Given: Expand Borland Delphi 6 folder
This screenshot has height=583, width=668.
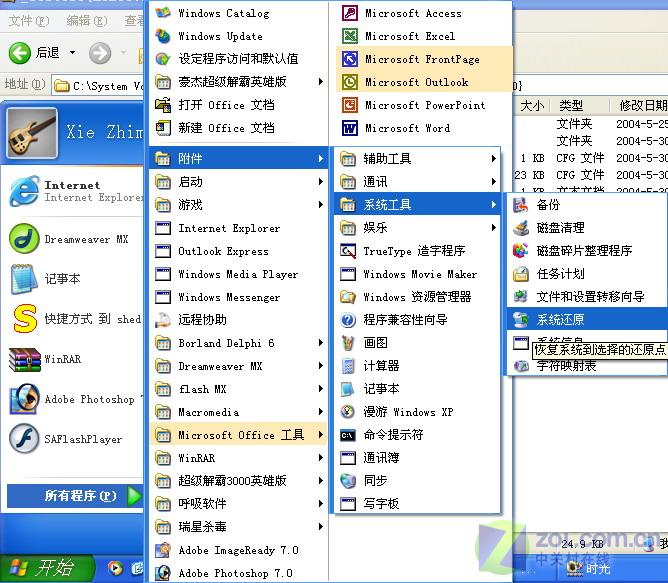Looking at the screenshot, I should 239,343.
